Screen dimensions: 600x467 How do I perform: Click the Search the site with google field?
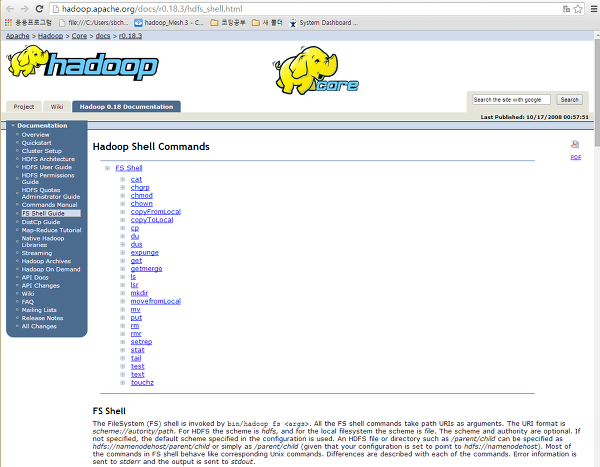pyautogui.click(x=511, y=100)
